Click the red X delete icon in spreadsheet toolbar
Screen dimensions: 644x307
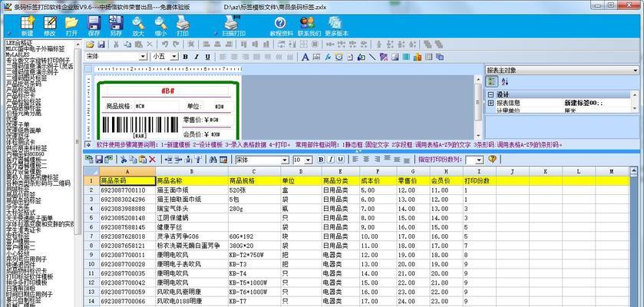(152, 159)
